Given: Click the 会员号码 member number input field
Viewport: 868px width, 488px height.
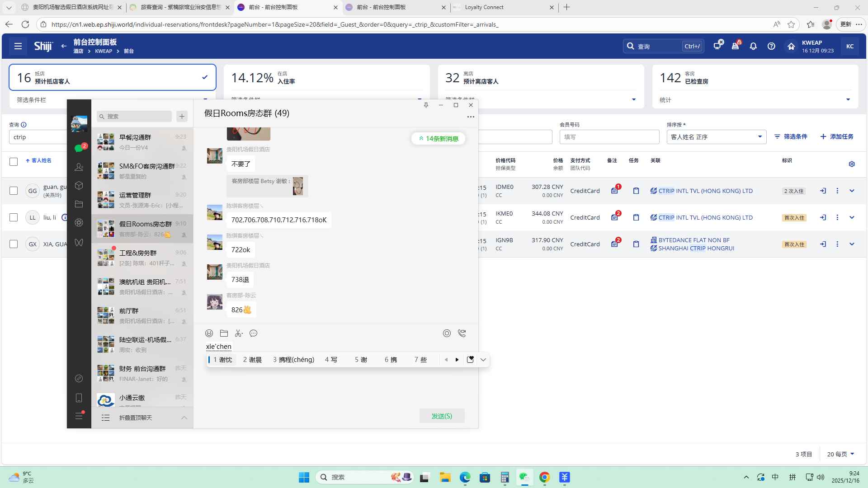Looking at the screenshot, I should (x=609, y=137).
